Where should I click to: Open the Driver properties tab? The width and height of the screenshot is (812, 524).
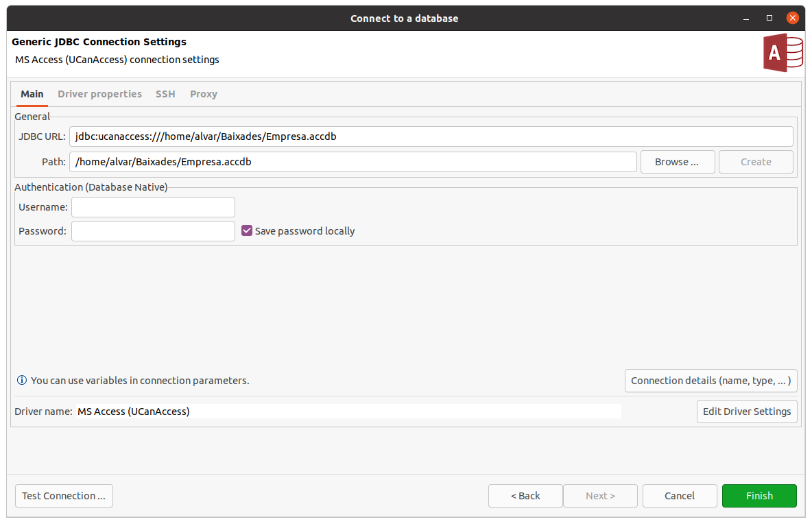[99, 94]
